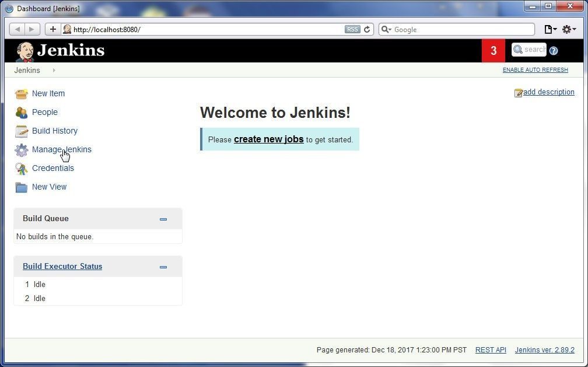The image size is (588, 367).
Task: Click the Jenkins ver. 2.89.2 link
Action: (544, 349)
